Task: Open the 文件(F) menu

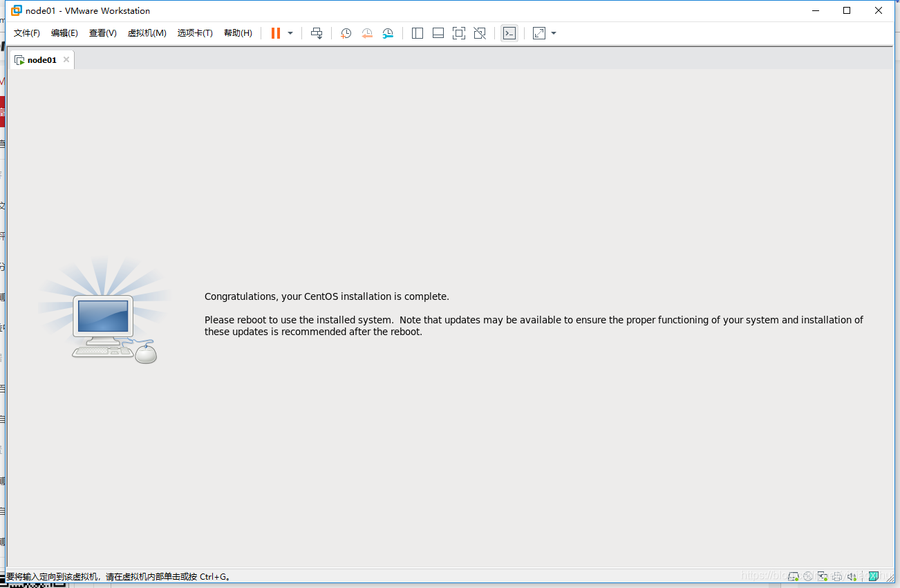Action: click(27, 33)
